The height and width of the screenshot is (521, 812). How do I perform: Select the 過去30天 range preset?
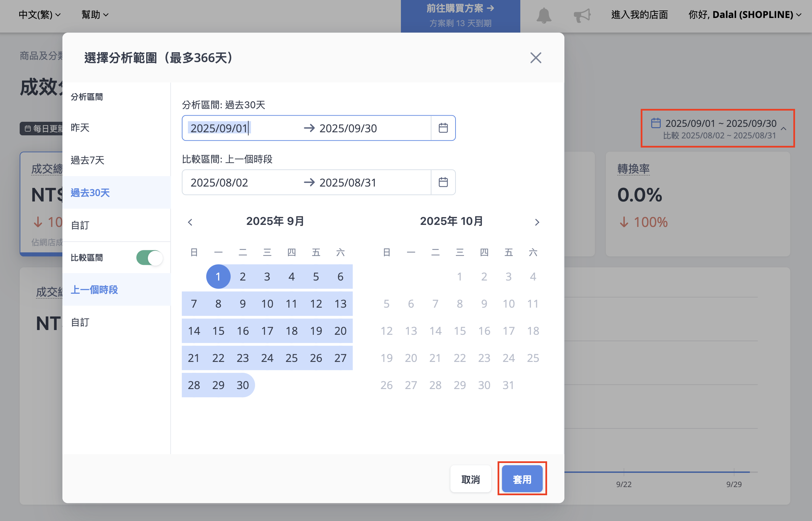116,193
